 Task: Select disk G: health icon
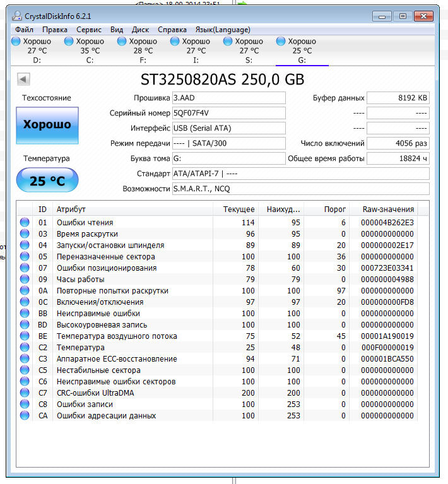[x=281, y=41]
